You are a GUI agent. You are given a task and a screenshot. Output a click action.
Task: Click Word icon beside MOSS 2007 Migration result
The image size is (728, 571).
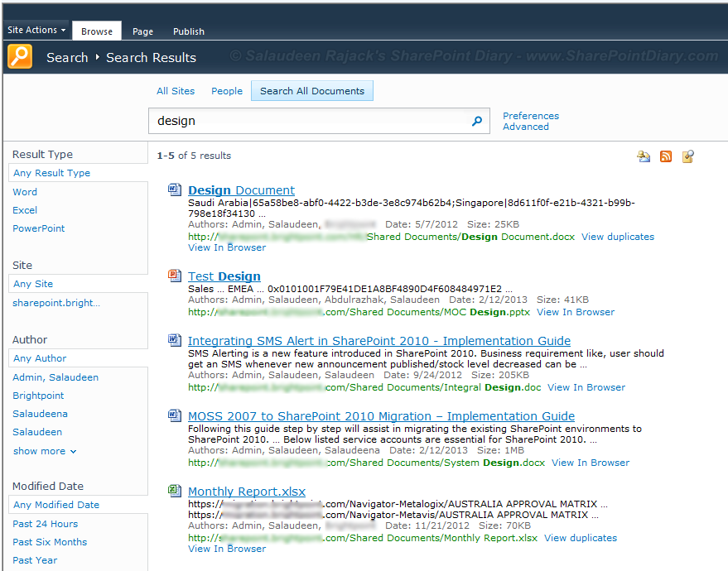pyautogui.click(x=175, y=415)
